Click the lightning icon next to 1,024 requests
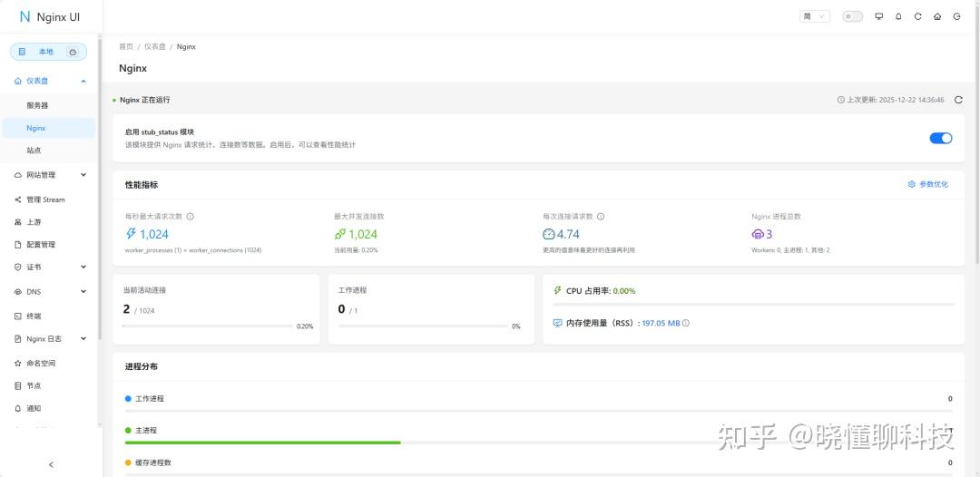 coord(132,234)
